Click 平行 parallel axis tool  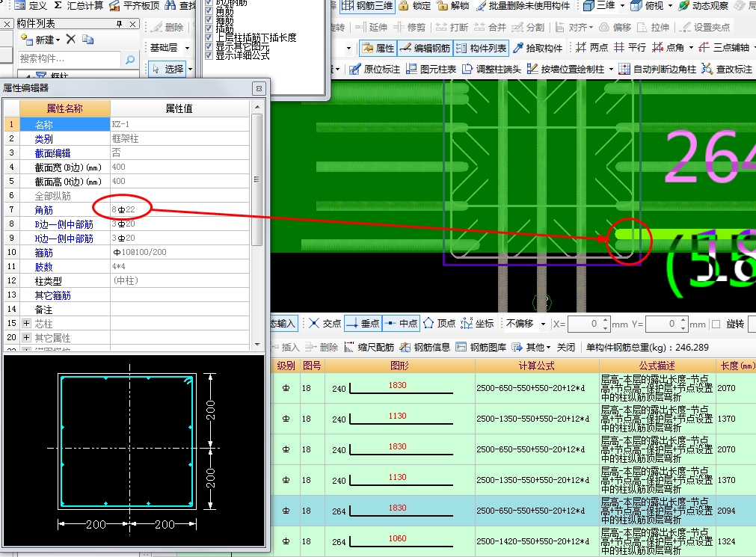tap(630, 47)
